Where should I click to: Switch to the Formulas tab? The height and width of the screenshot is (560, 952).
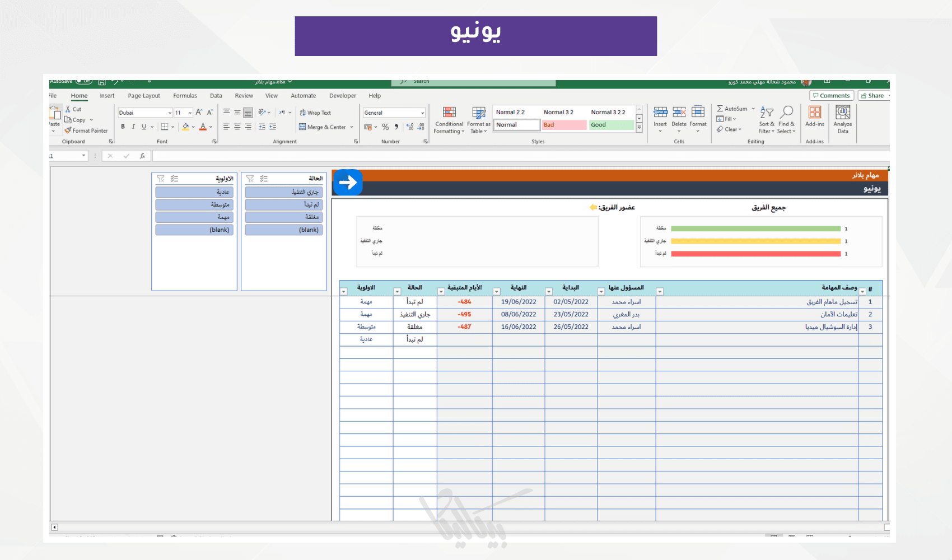pyautogui.click(x=185, y=96)
